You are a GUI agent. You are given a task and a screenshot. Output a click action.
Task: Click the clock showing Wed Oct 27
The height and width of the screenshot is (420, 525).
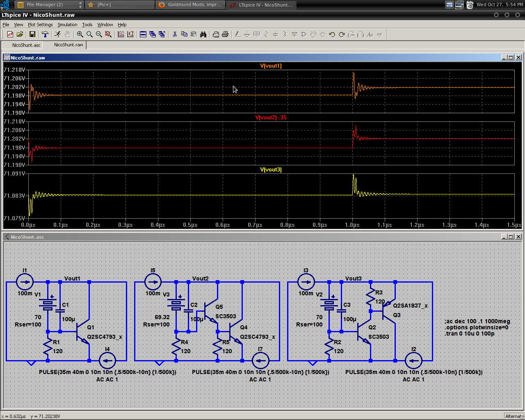pyautogui.click(x=500, y=5)
